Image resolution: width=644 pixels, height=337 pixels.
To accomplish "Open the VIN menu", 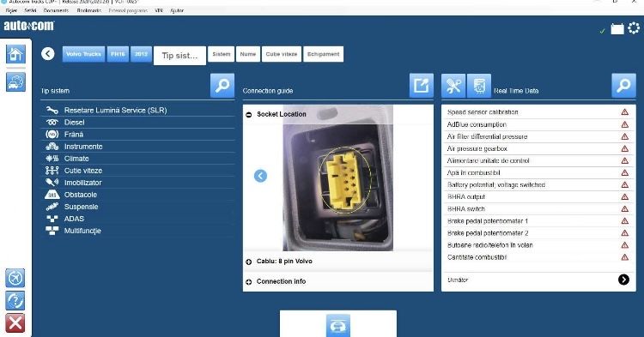I will pos(159,10).
